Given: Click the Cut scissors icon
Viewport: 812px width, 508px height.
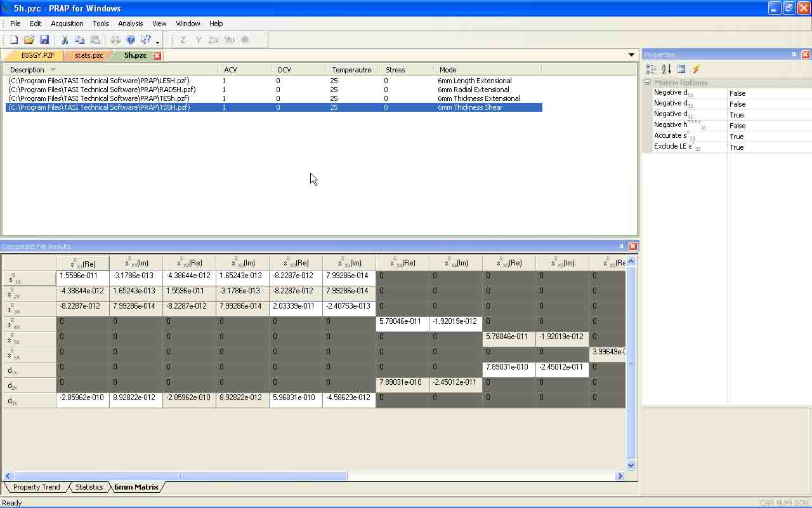Looking at the screenshot, I should pos(65,40).
